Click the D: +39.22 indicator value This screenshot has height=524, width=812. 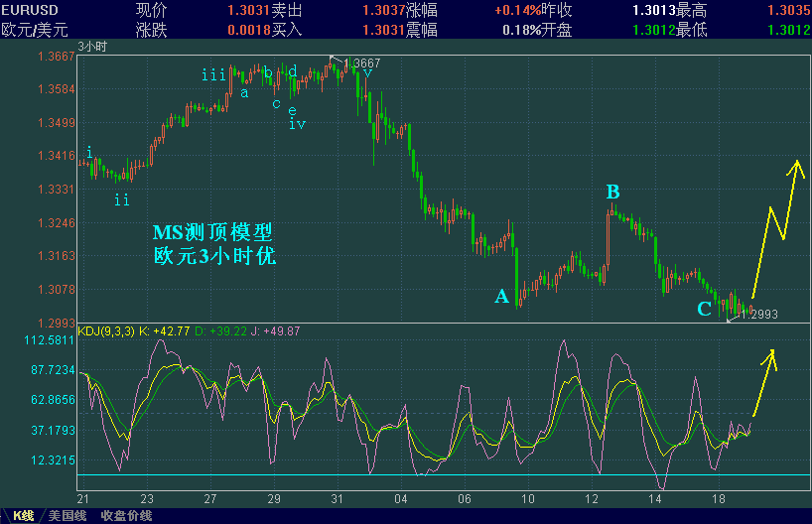pos(221,330)
